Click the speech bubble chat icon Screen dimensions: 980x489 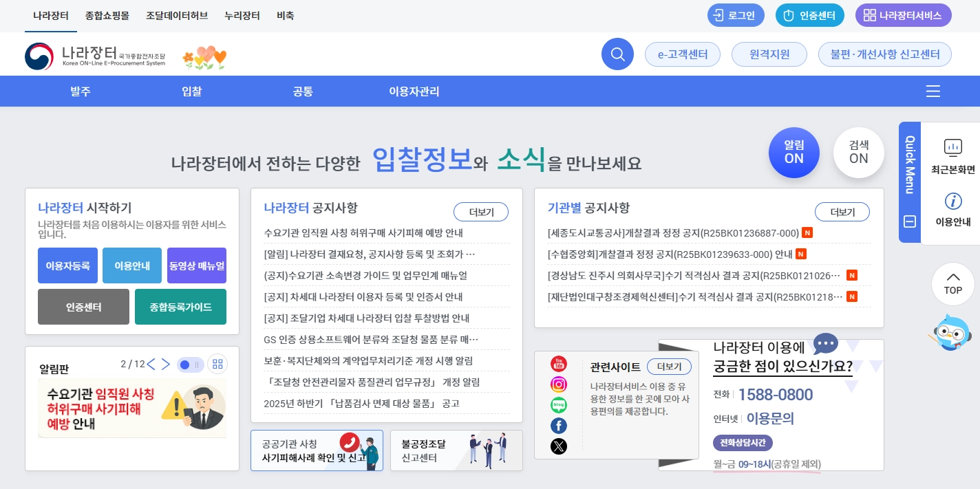tap(825, 343)
